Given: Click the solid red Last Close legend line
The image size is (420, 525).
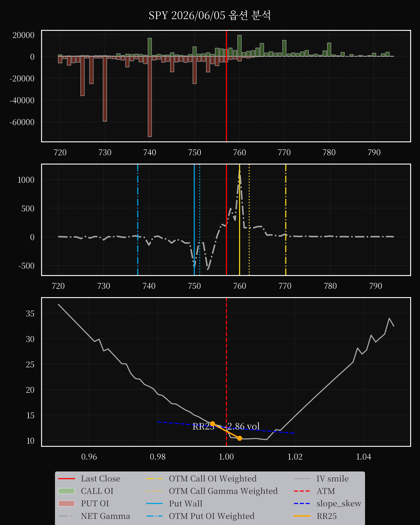Looking at the screenshot, I should [66, 479].
